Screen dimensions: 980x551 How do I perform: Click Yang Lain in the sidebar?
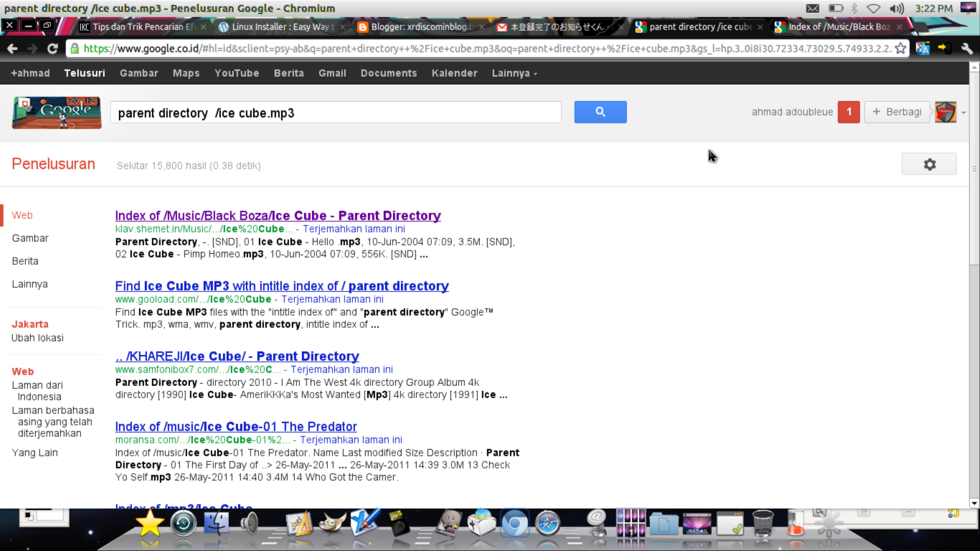coord(35,453)
